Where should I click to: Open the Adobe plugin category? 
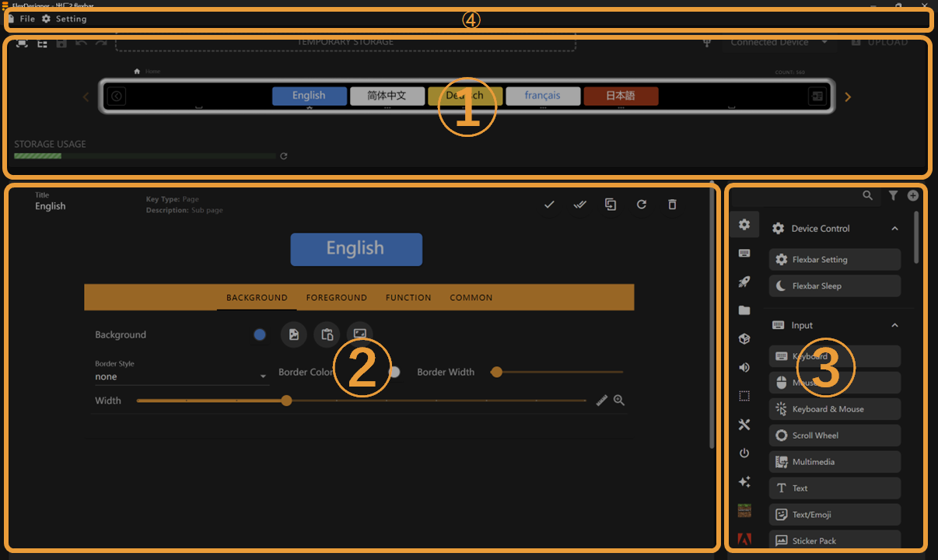[744, 538]
